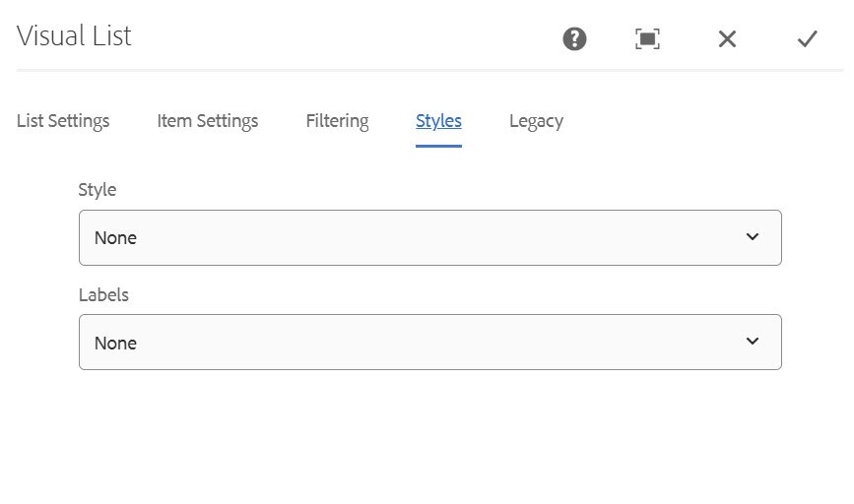Go to the Filtering tab
The height and width of the screenshot is (504, 854).
(x=337, y=121)
